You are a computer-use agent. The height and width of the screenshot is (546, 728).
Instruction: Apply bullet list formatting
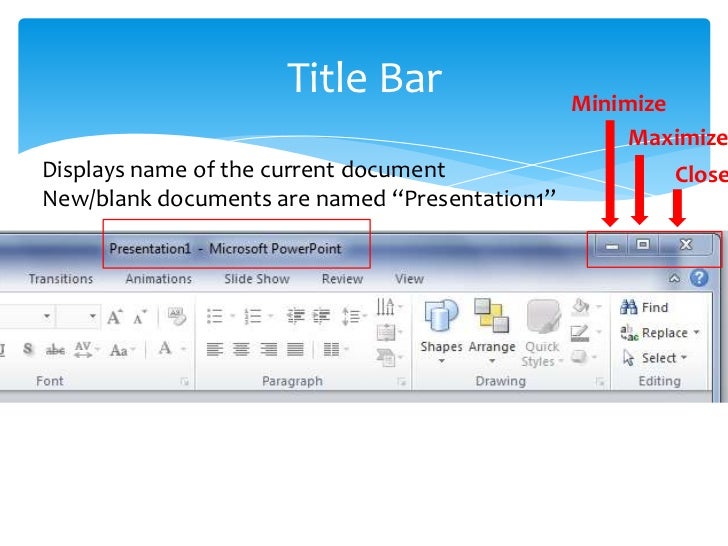(x=214, y=316)
